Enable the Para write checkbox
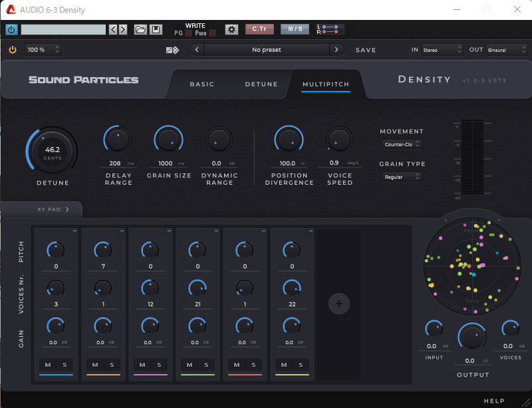The width and height of the screenshot is (532, 408). pyautogui.click(x=212, y=33)
